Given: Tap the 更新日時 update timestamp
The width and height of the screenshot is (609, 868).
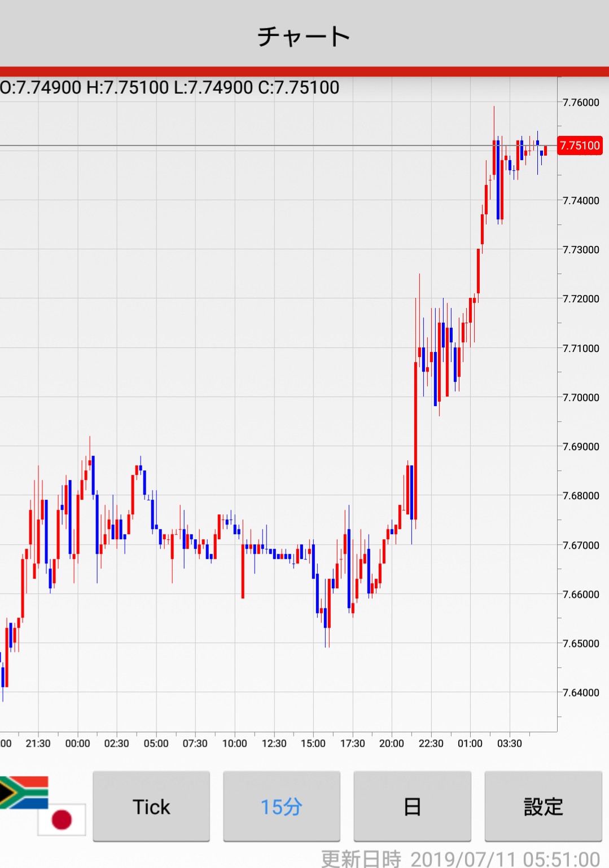Looking at the screenshot, I should pyautogui.click(x=460, y=859).
